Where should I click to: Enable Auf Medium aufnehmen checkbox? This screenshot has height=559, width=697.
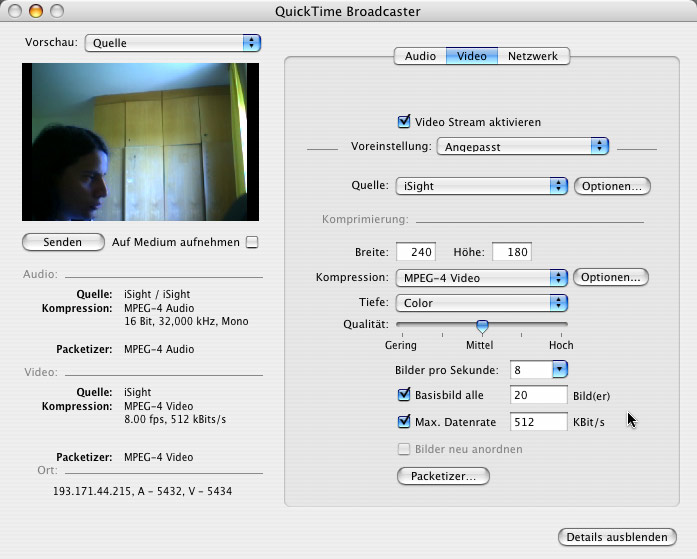click(252, 242)
